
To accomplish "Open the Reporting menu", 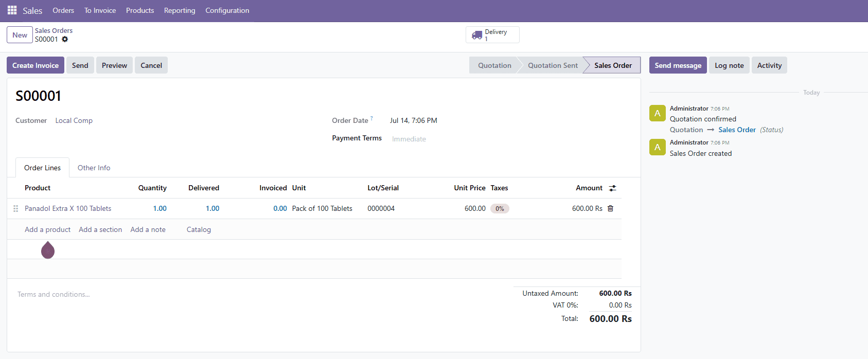I will tap(180, 10).
